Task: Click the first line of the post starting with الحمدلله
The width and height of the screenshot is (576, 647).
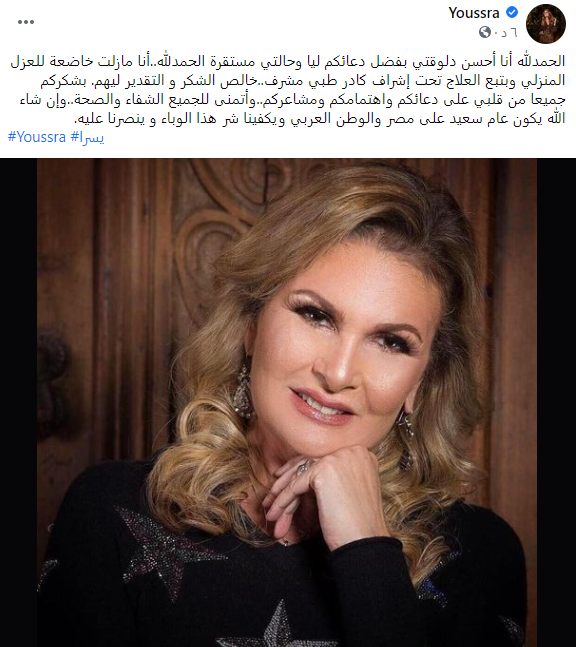Action: coord(288,61)
